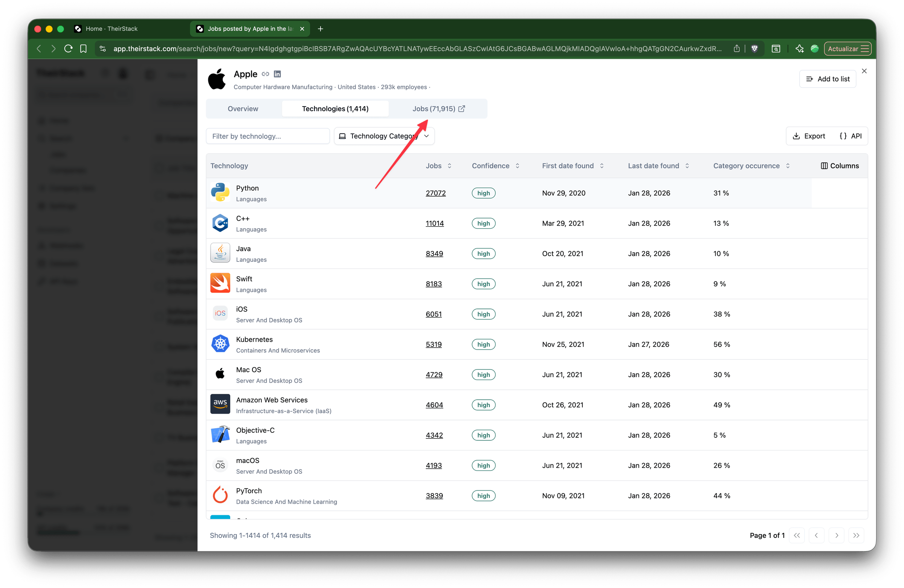
Task: Open the Technology Category dropdown
Action: coord(384,136)
